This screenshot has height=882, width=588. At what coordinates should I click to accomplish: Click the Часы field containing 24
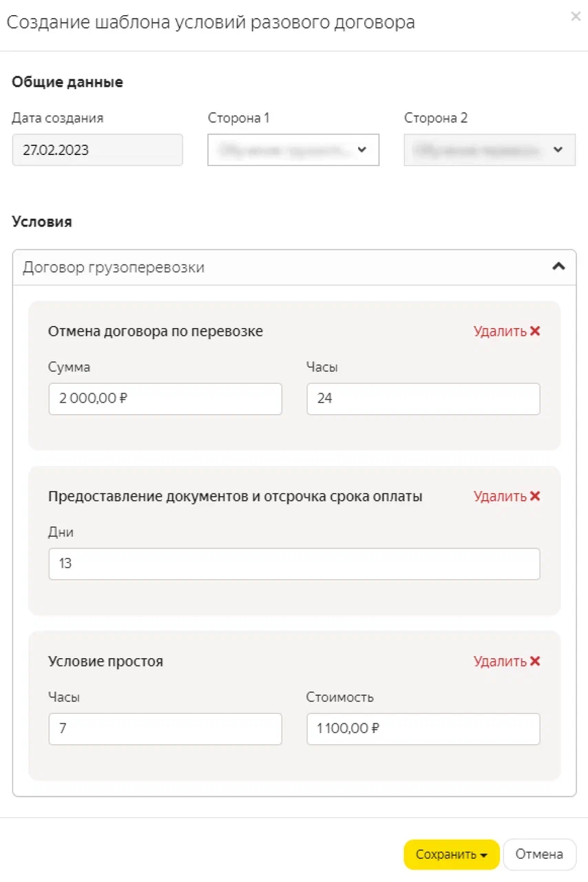[423, 399]
